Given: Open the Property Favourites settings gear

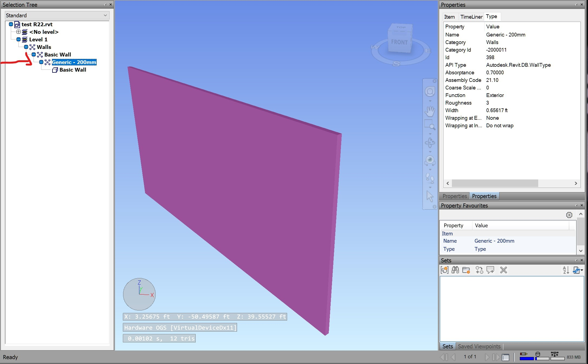Looking at the screenshot, I should [x=569, y=215].
